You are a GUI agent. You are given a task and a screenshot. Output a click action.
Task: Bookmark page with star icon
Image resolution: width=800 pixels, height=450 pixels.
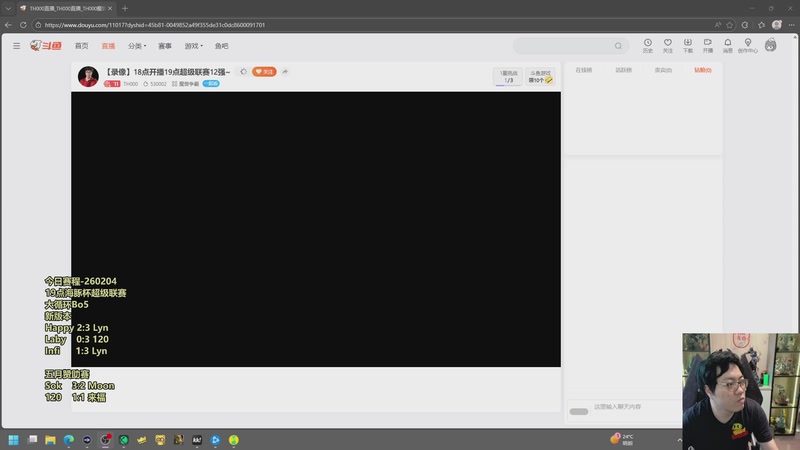point(730,24)
